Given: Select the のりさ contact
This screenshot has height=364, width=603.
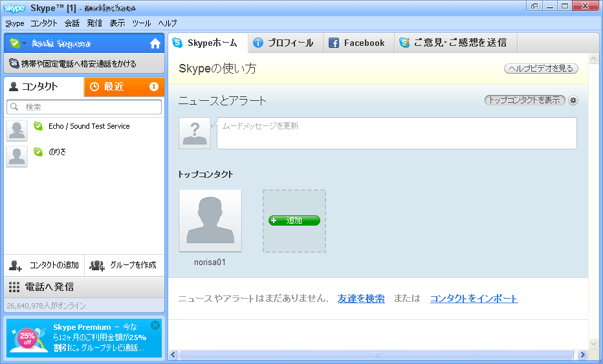Looking at the screenshot, I should click(x=84, y=156).
